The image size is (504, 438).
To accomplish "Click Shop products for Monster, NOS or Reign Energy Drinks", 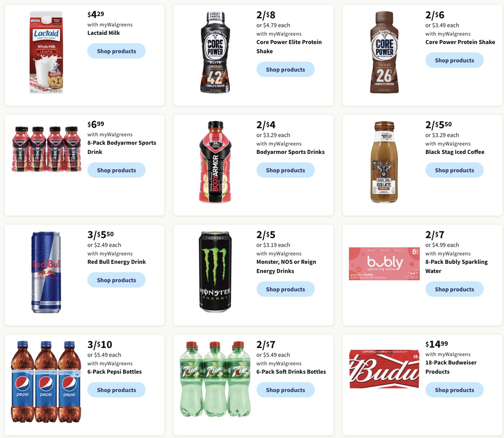I will click(x=285, y=289).
